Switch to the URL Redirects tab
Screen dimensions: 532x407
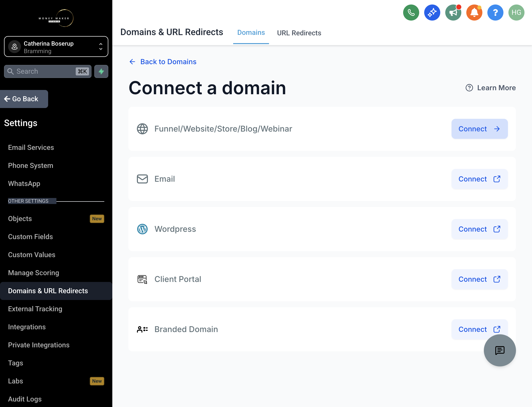[x=299, y=33]
